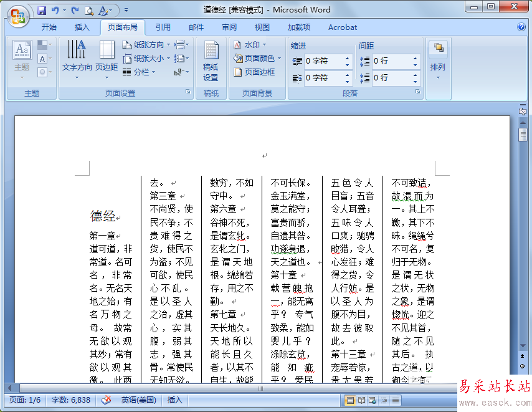The width and height of the screenshot is (532, 412).
Task: Open the Word Help icon
Action: (521, 27)
